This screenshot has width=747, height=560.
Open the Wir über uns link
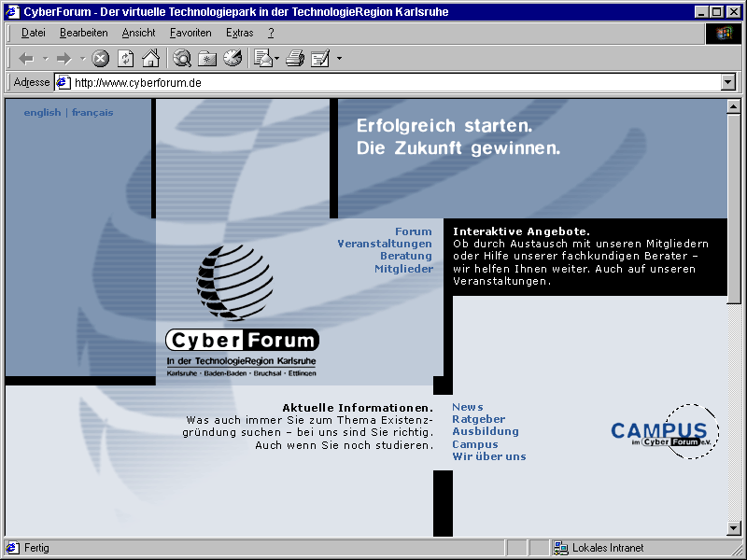tap(488, 456)
